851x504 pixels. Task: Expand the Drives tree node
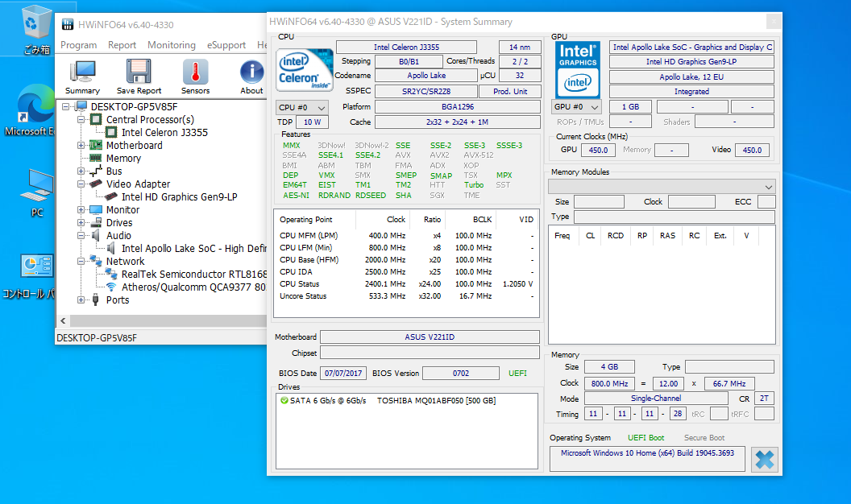[x=81, y=223]
